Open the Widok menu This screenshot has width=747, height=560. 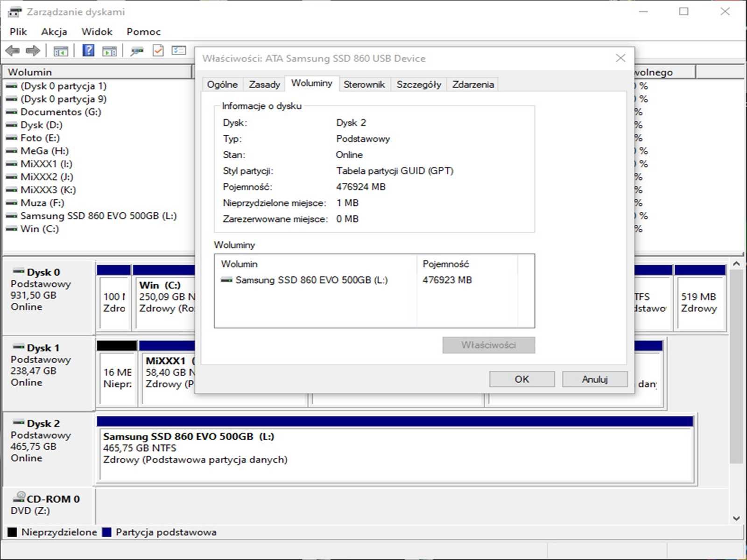[x=97, y=32]
